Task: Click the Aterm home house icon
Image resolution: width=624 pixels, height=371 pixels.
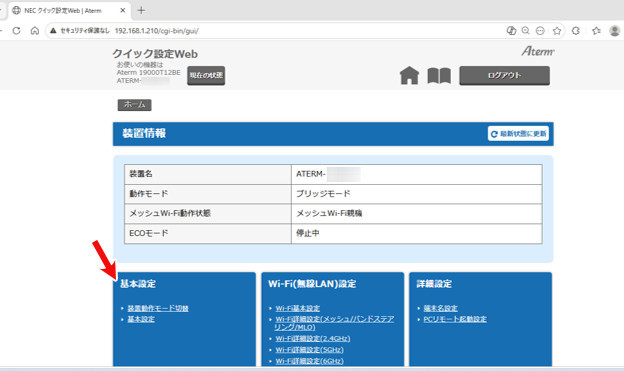Action: tap(410, 75)
